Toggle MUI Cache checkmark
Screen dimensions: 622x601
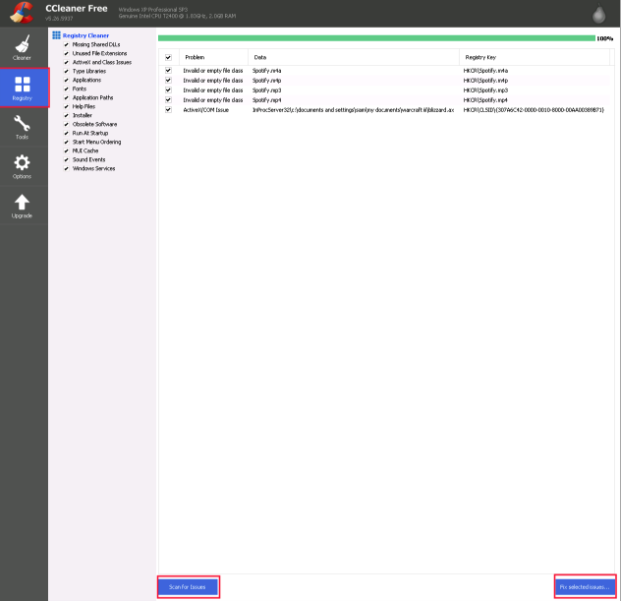tap(66, 151)
